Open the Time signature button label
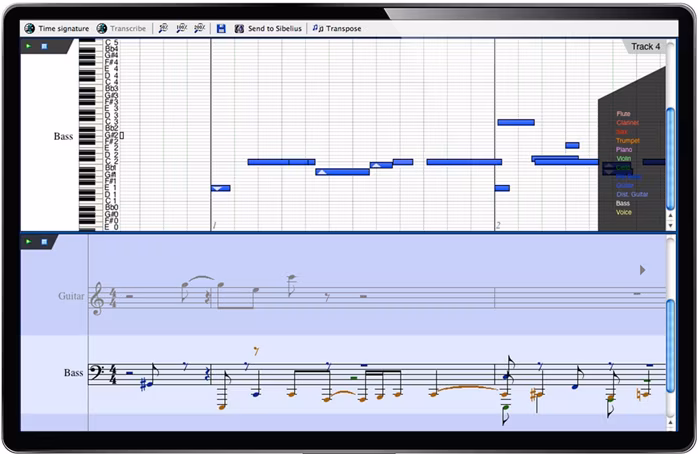The height and width of the screenshot is (454, 698). coord(64,28)
